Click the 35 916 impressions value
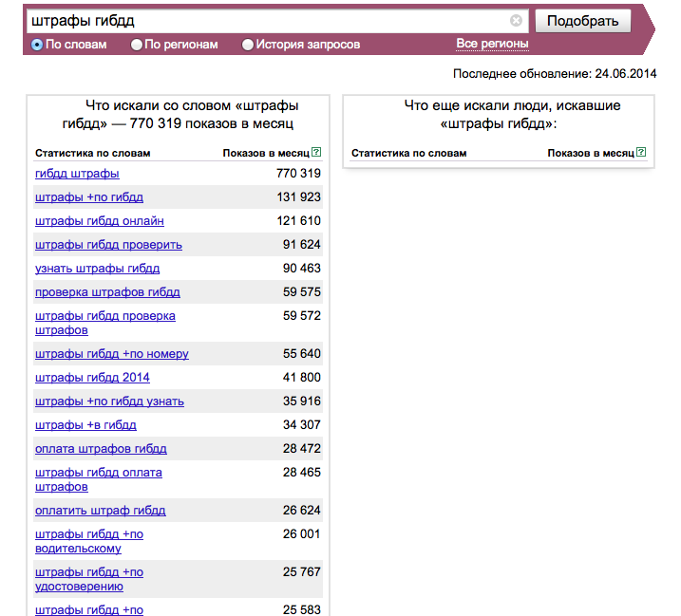The height and width of the screenshot is (616, 681). [301, 401]
